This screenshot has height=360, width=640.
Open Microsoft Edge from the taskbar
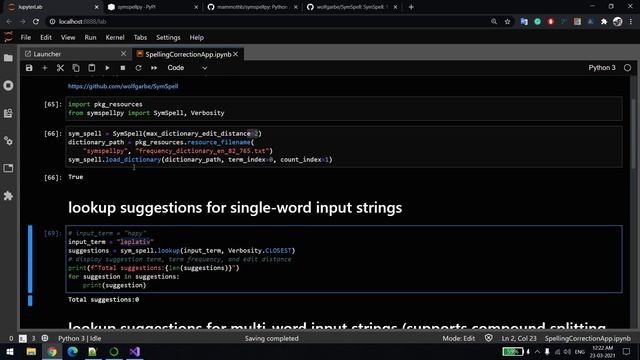click(x=73, y=351)
